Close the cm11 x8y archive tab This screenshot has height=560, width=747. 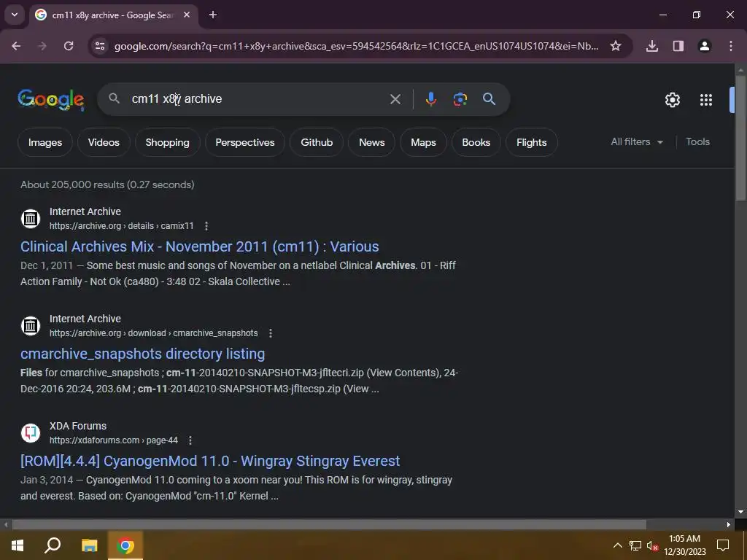[187, 15]
